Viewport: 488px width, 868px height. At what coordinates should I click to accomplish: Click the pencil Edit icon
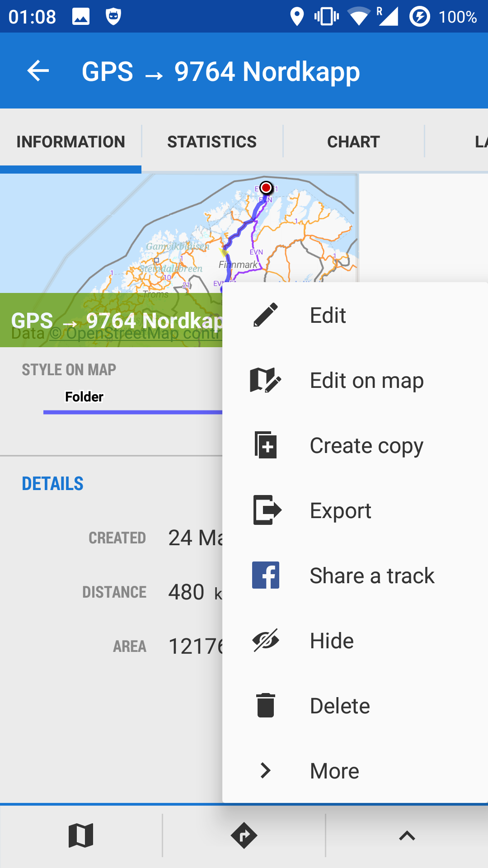[266, 315]
